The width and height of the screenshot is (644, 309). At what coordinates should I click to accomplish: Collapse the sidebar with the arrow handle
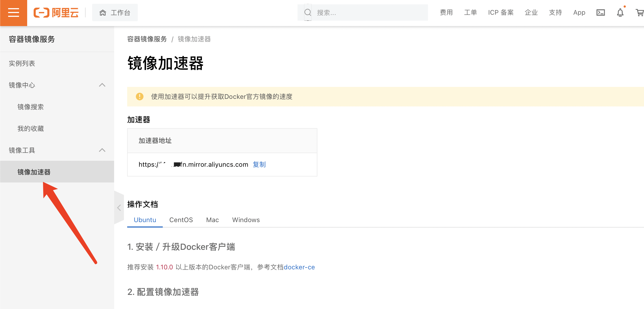119,208
